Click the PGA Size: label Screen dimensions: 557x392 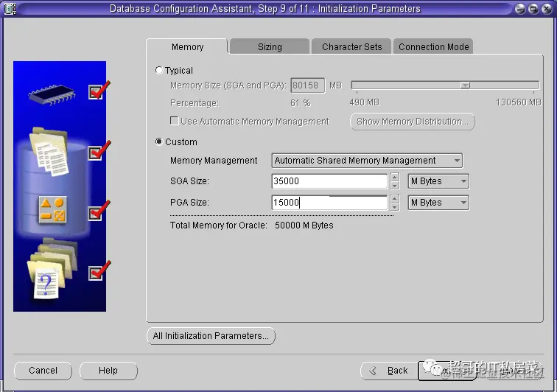coord(189,203)
